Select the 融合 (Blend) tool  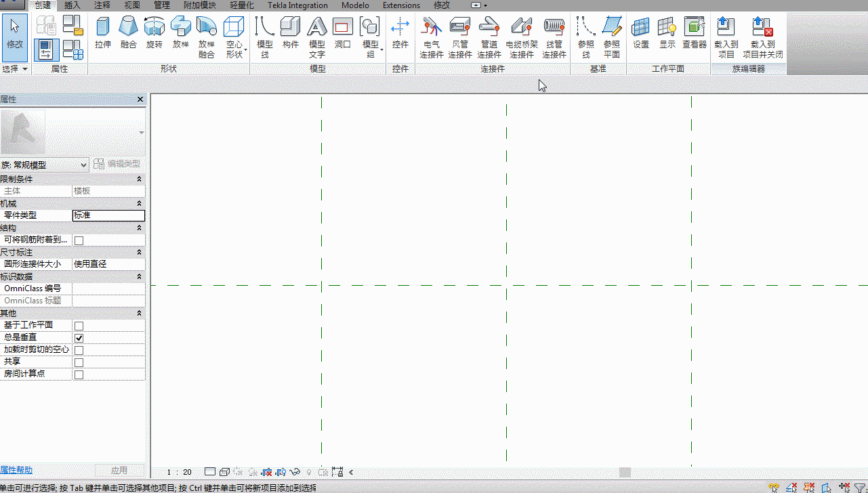point(128,33)
